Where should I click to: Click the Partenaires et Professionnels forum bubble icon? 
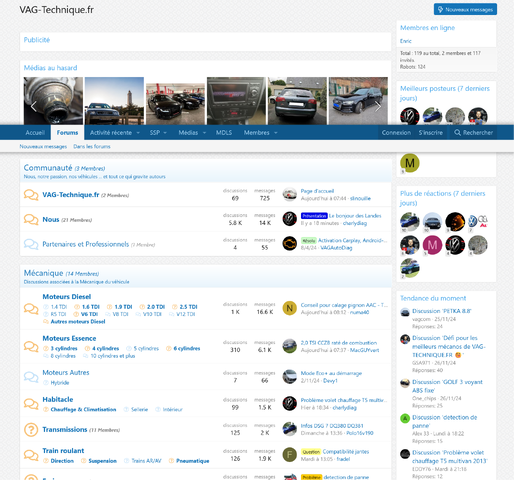[31, 244]
